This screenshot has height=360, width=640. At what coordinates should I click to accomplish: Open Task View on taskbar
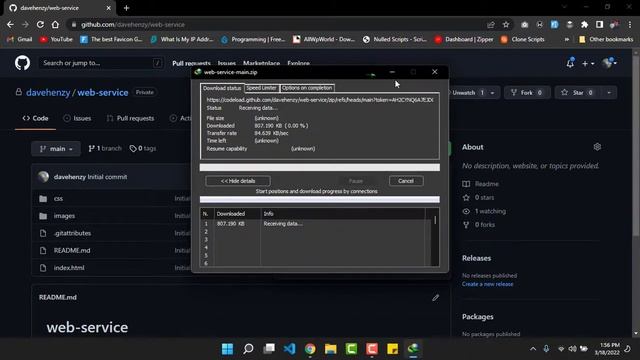[269, 349]
